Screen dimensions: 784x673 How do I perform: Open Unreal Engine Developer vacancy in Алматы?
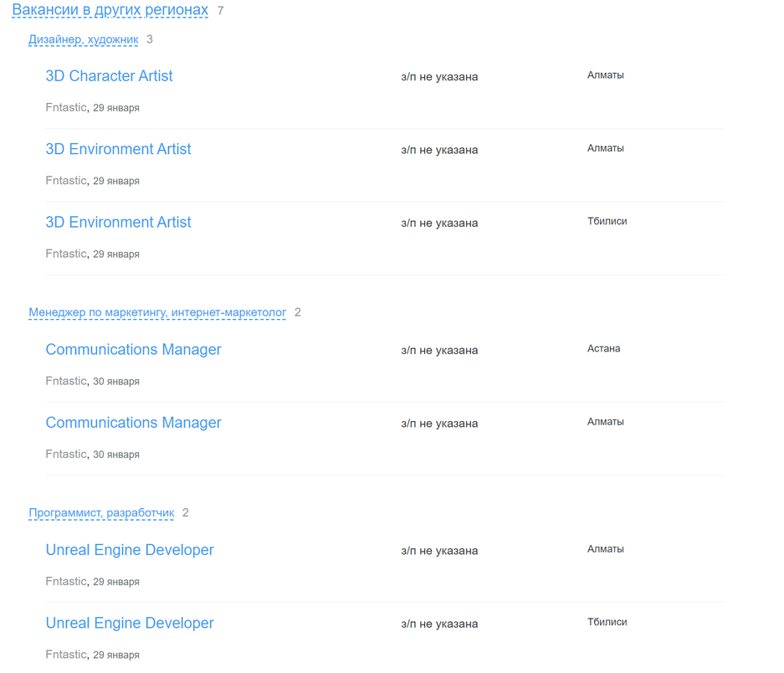click(x=130, y=550)
